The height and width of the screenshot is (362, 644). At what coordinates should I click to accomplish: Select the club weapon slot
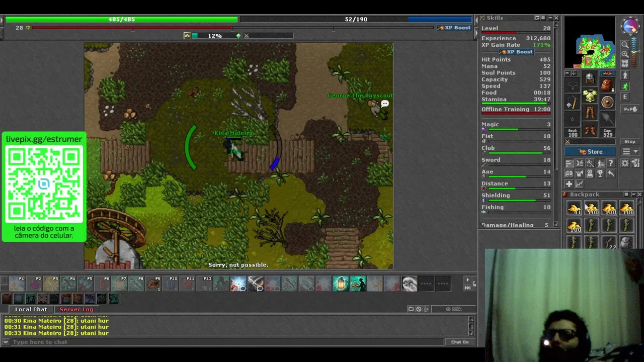[572, 103]
